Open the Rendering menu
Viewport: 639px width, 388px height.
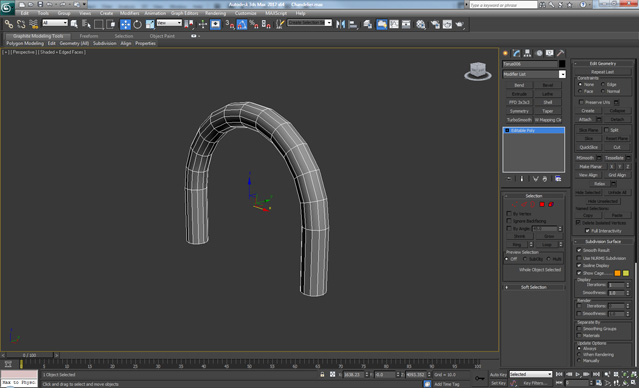tap(216, 13)
